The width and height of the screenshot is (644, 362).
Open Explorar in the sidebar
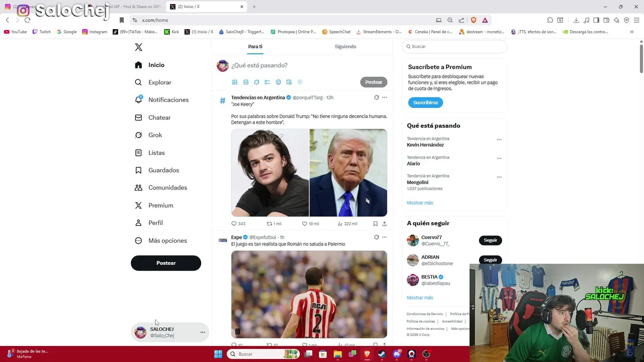click(153, 82)
